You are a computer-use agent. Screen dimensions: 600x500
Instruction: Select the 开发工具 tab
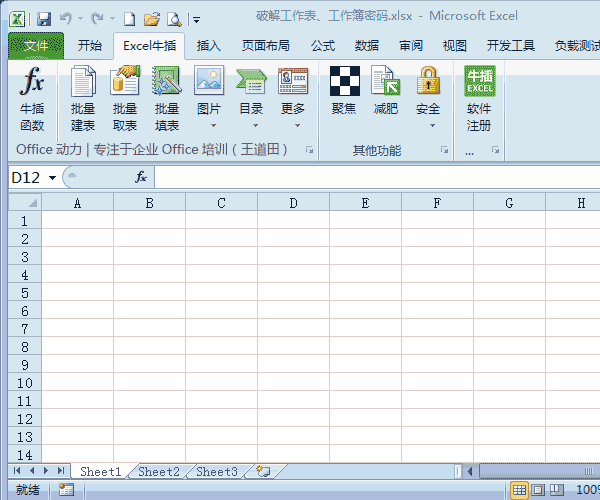[x=510, y=46]
